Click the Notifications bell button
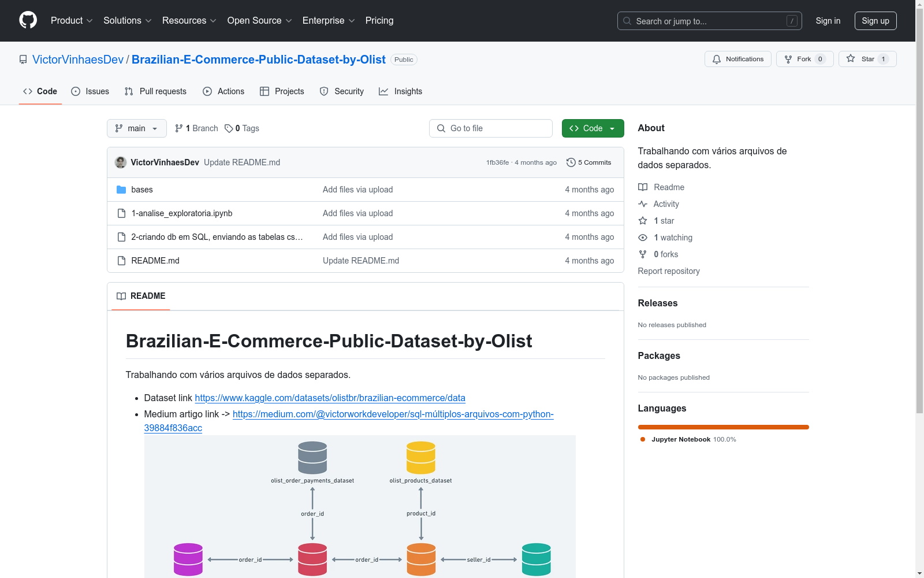The width and height of the screenshot is (924, 578). coord(738,59)
